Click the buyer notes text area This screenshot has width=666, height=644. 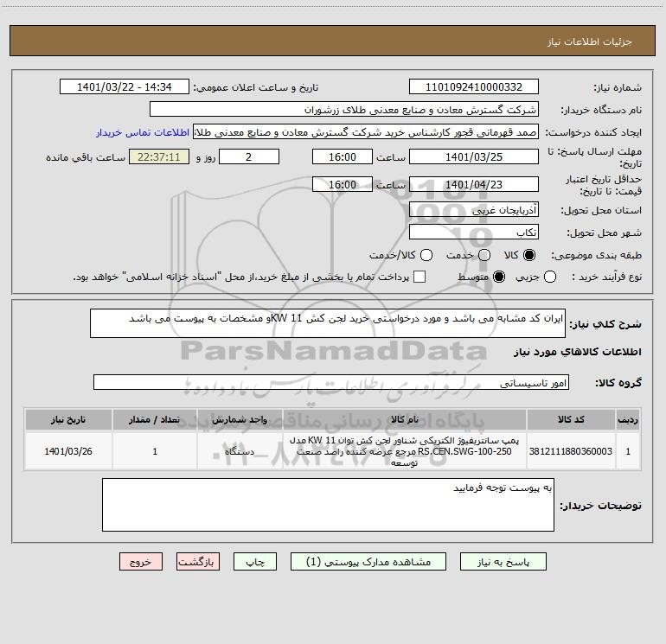pyautogui.click(x=328, y=505)
